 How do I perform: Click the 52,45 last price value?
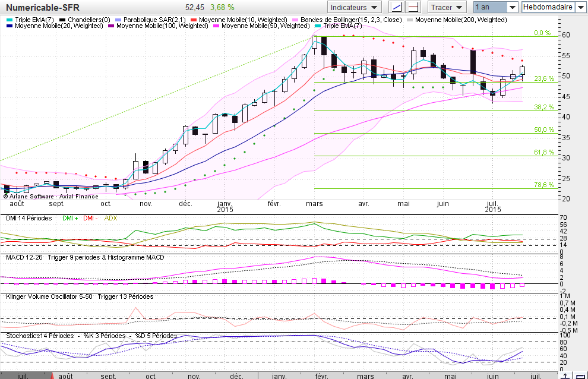coord(195,8)
